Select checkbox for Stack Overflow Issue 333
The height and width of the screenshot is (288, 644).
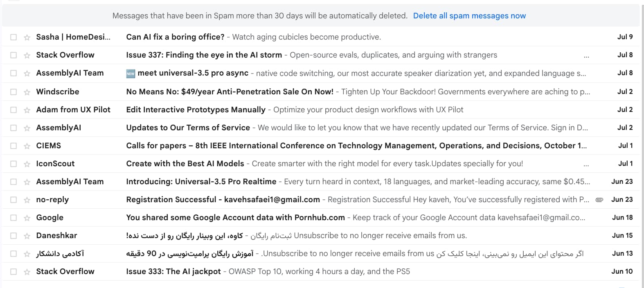(14, 272)
